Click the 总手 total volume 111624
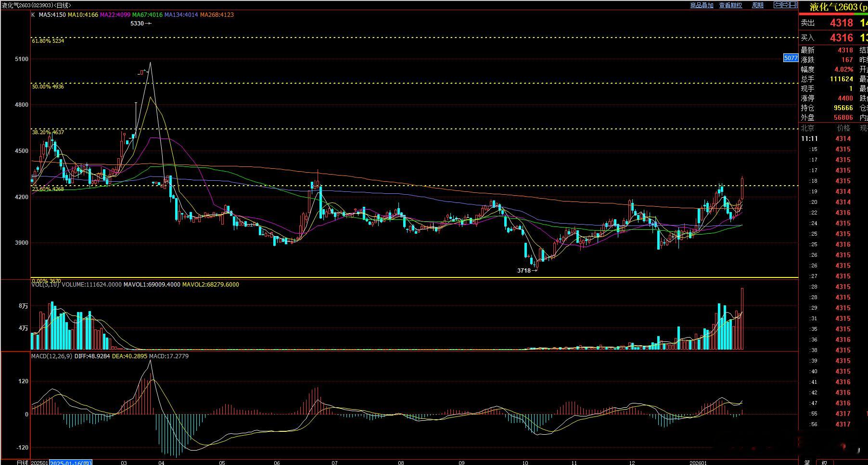The height and width of the screenshot is (465, 868). [842, 79]
